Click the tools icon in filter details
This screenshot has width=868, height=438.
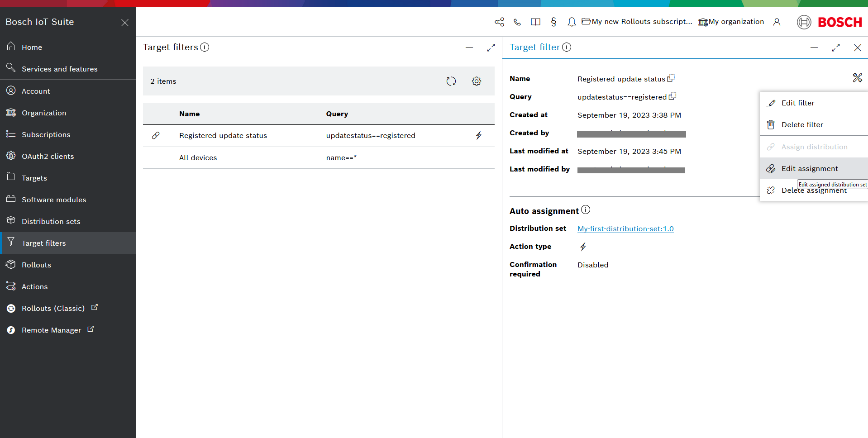pyautogui.click(x=857, y=78)
